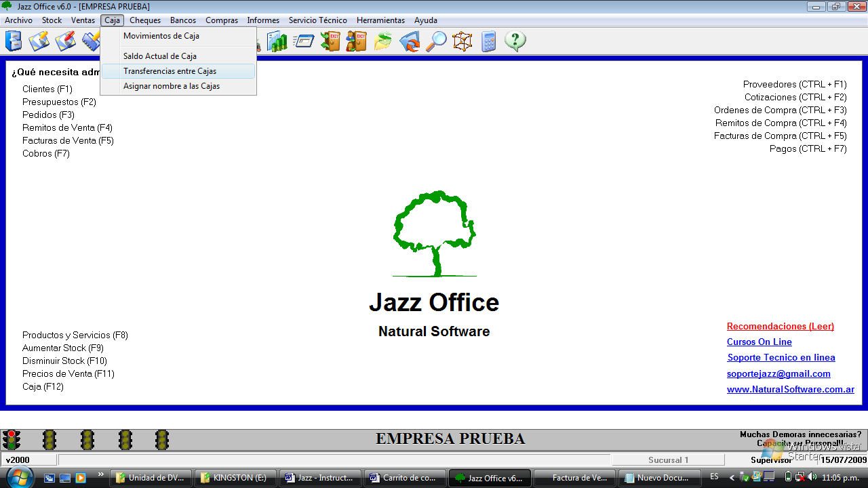The height and width of the screenshot is (488, 868).
Task: Open the Ventas menu
Action: [x=83, y=20]
